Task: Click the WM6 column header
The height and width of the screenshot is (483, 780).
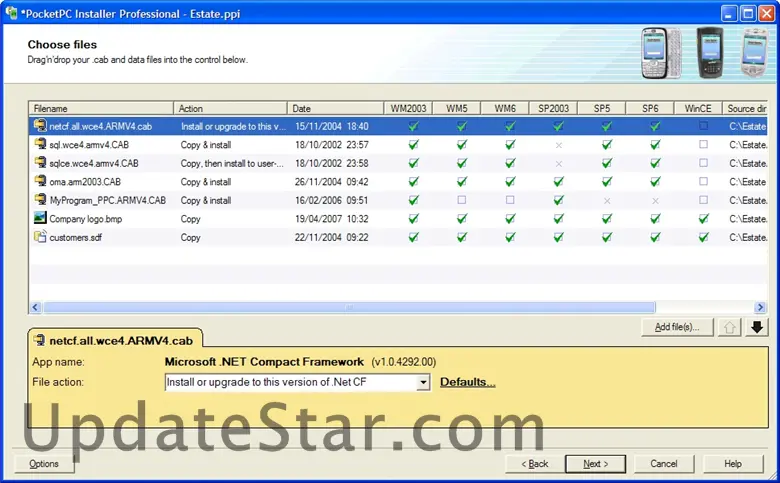Action: point(505,108)
